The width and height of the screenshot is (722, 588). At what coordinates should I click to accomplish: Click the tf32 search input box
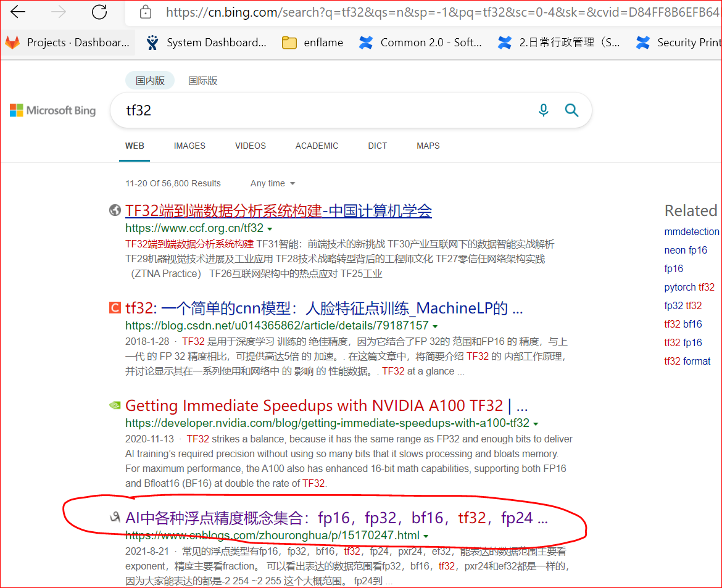tap(322, 110)
